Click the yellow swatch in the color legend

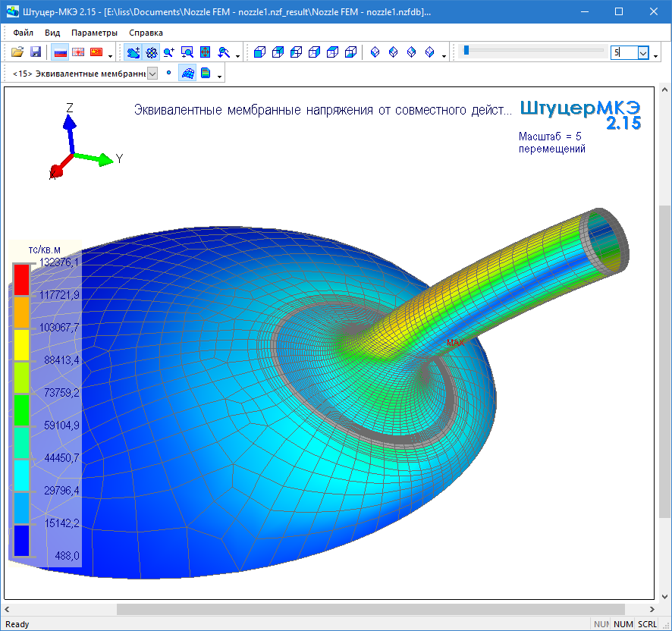(21, 344)
